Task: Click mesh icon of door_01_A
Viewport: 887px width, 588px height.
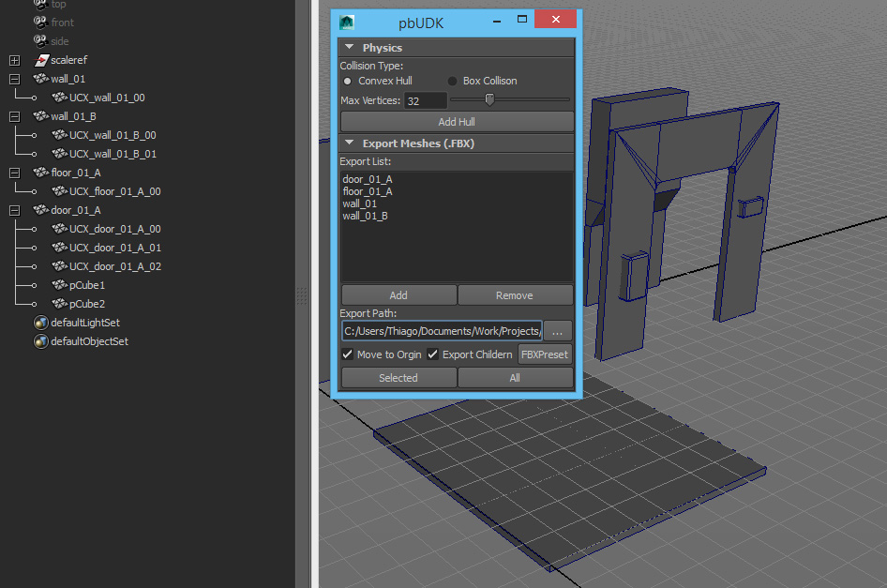Action: click(x=40, y=210)
